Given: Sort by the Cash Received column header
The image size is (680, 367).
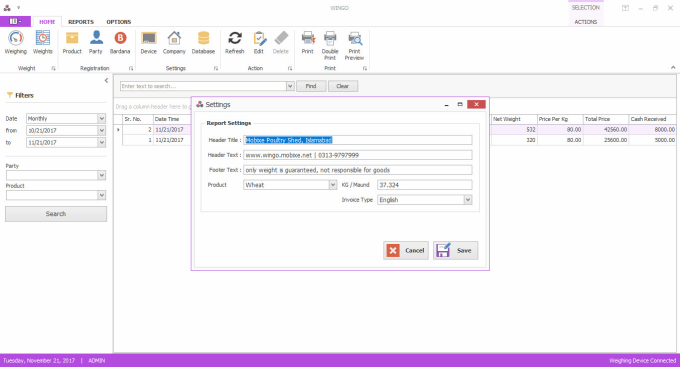Looking at the screenshot, I should pos(652,119).
